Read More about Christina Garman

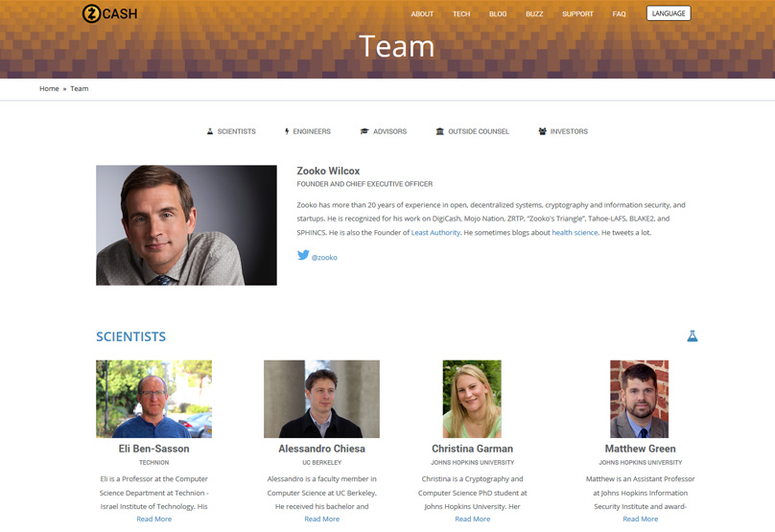click(472, 519)
